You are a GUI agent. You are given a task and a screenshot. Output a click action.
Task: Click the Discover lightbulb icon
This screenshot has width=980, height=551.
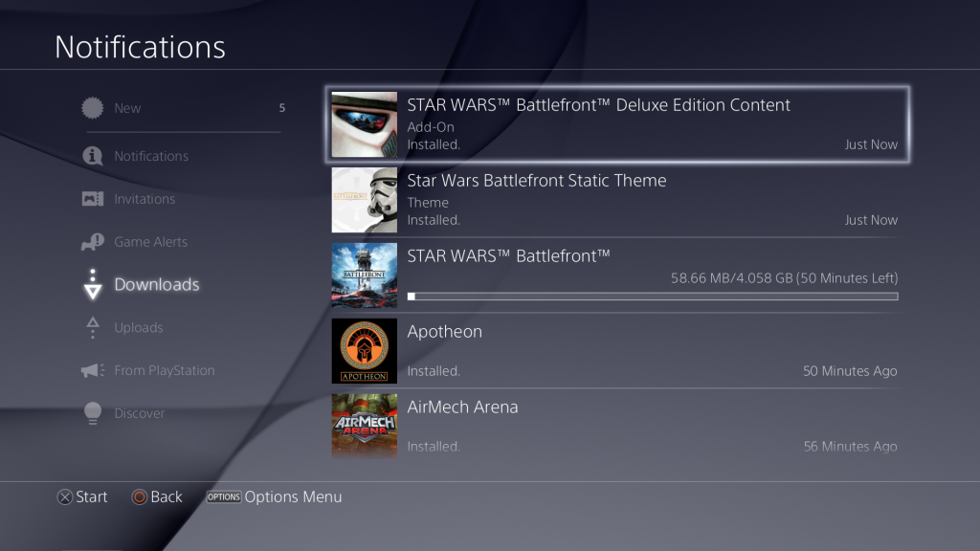pyautogui.click(x=93, y=413)
